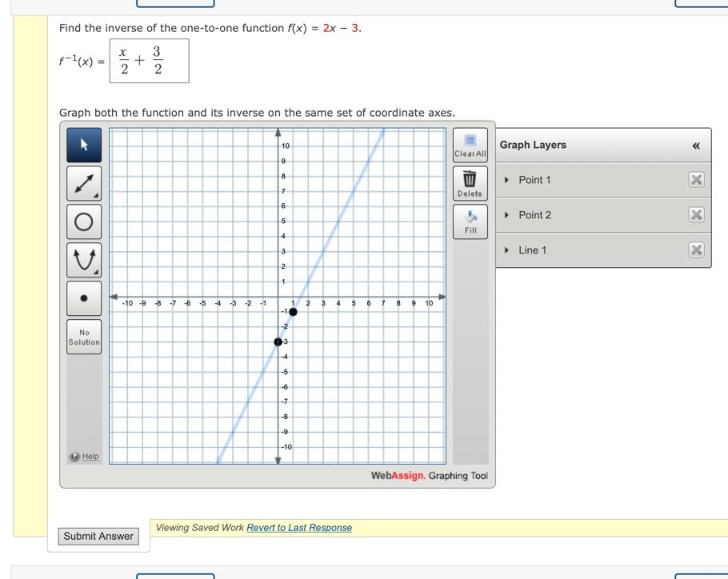The width and height of the screenshot is (728, 579).
Task: Expand the Point 2 layer details
Action: (505, 215)
